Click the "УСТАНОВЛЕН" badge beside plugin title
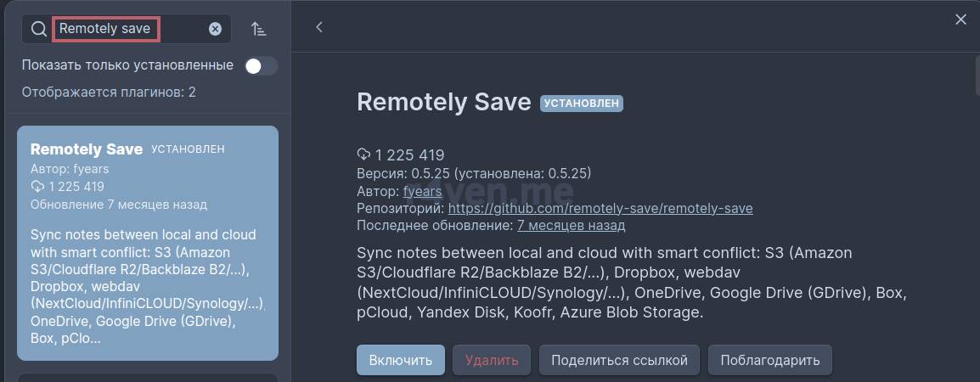The width and height of the screenshot is (980, 382). point(582,104)
